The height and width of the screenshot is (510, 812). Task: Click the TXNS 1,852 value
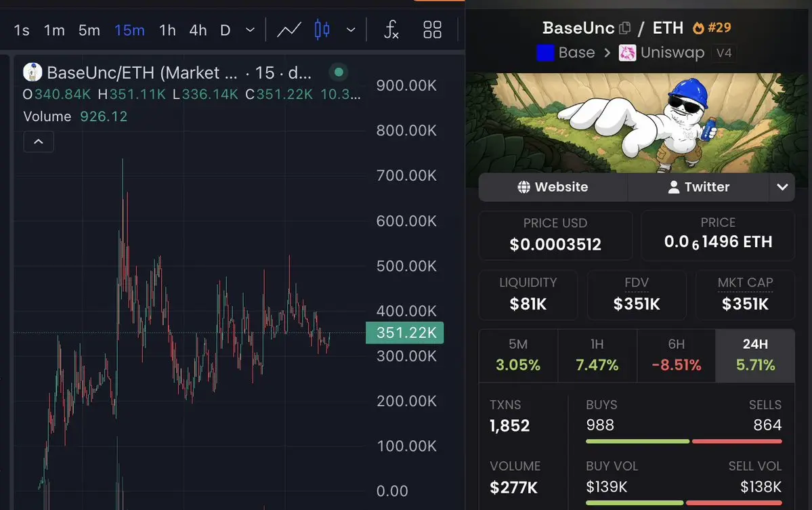(x=509, y=425)
